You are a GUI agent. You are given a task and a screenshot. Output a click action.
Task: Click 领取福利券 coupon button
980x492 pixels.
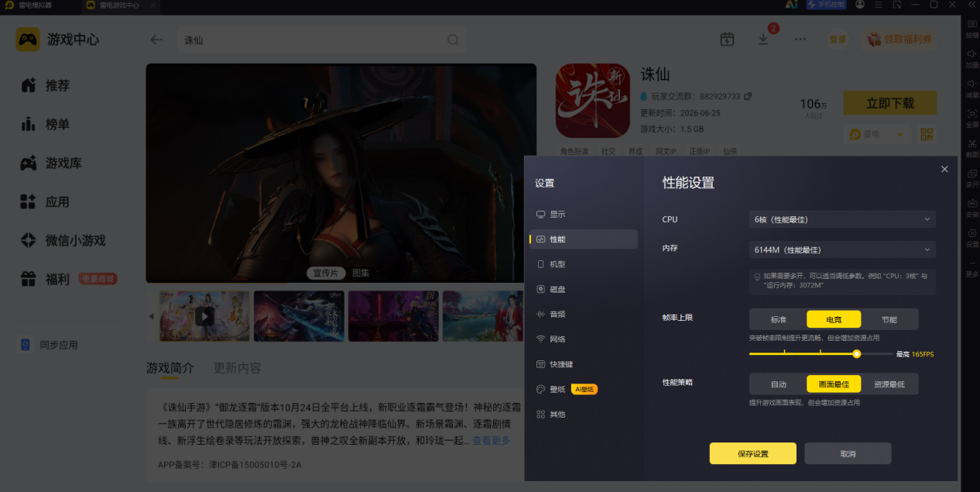pos(900,40)
